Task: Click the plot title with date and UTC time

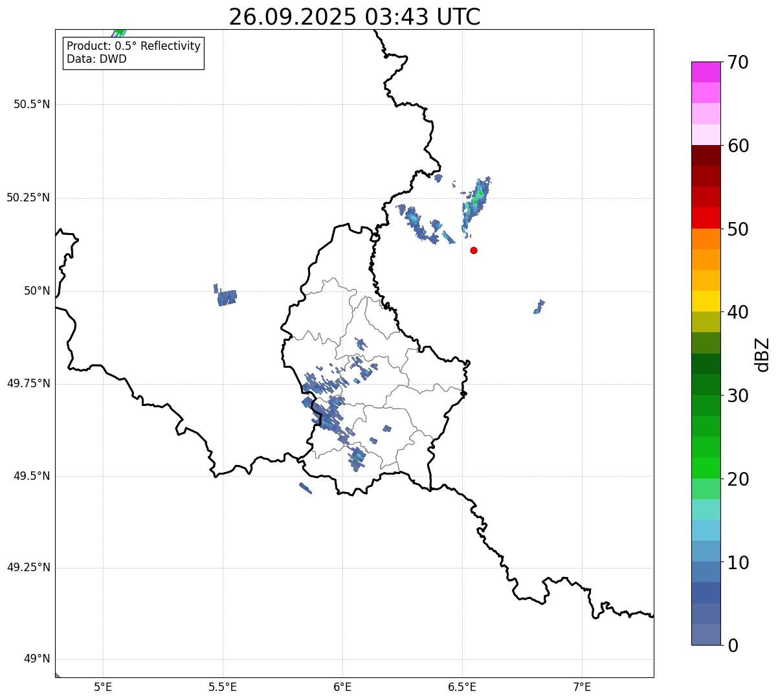Action: [354, 17]
